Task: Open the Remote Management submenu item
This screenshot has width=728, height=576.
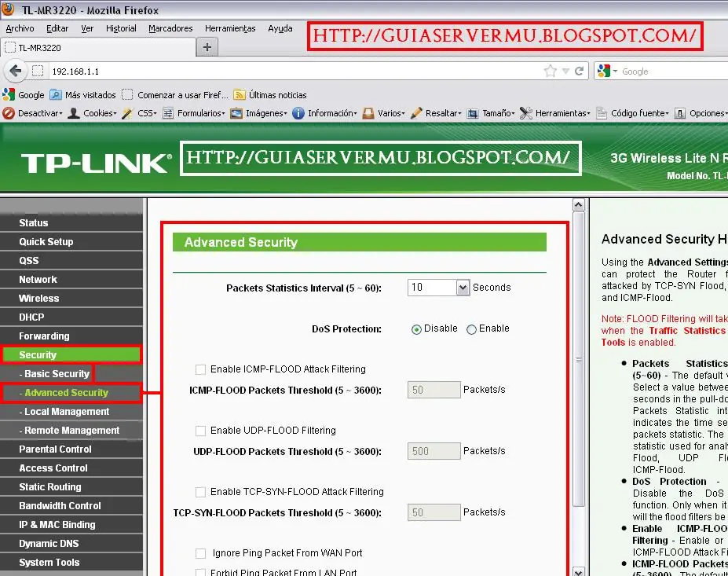Action: pyautogui.click(x=71, y=431)
